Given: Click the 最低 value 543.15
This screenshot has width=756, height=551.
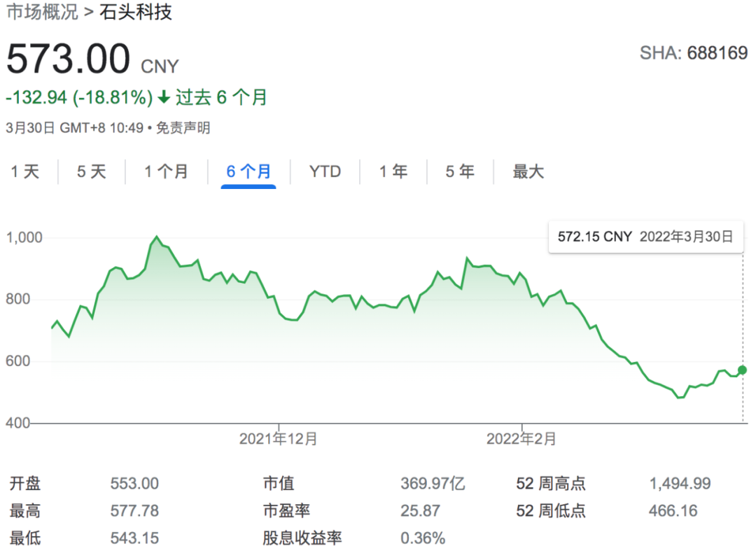Looking at the screenshot, I should coord(134,538).
